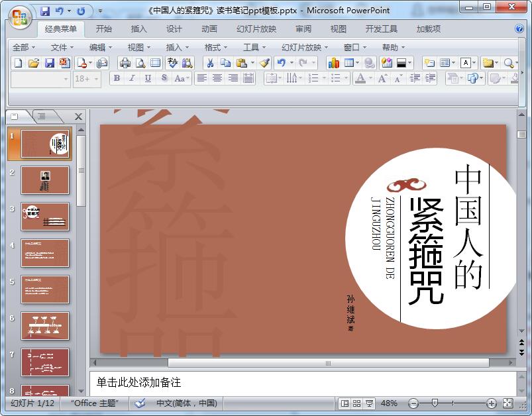Click the spell-check status icon in status bar
This screenshot has width=532, height=416.
coord(140,403)
